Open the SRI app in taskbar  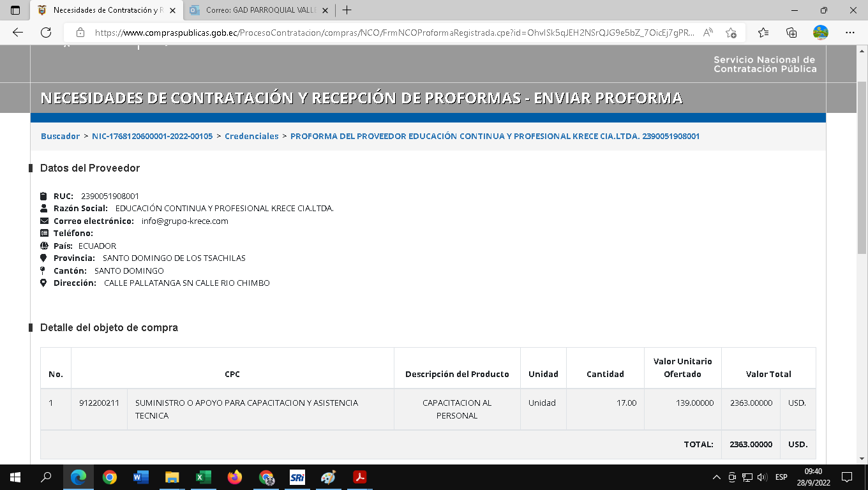(x=297, y=477)
